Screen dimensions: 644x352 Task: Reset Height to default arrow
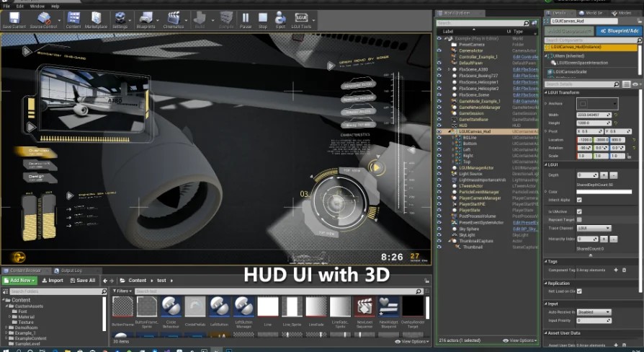[x=616, y=123]
